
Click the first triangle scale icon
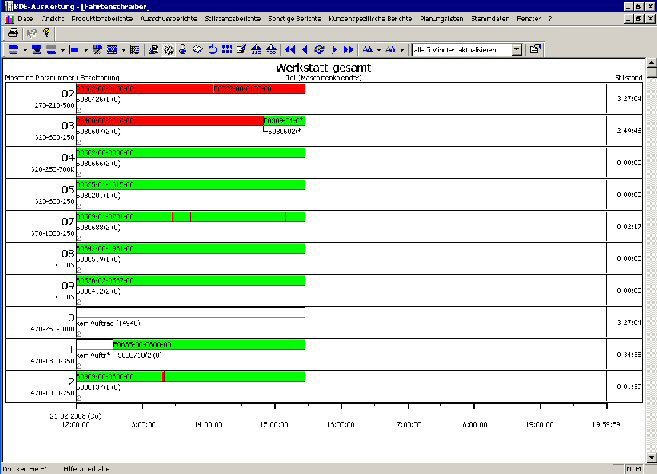coord(256,50)
